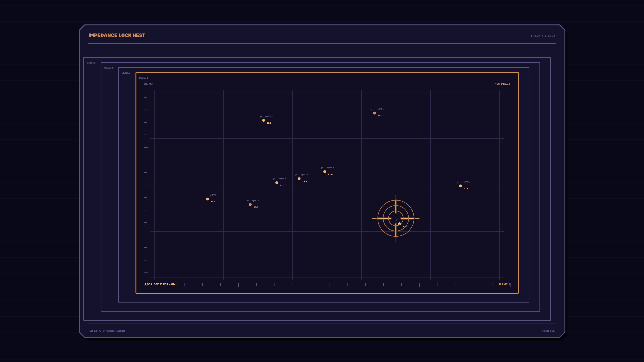
Task: Switch the axis to SOH
Action: click(146, 84)
